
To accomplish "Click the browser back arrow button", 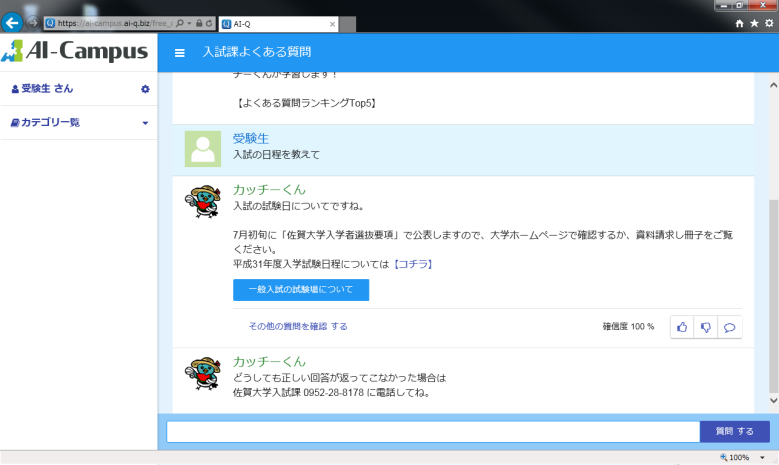I will click(x=12, y=23).
